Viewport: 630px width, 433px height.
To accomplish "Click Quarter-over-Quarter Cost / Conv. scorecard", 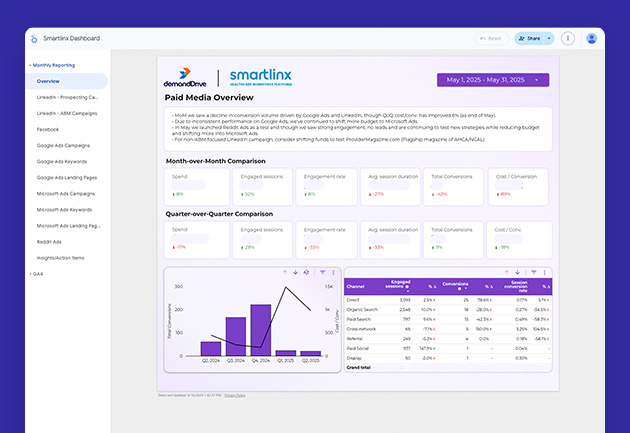I will pos(519,240).
